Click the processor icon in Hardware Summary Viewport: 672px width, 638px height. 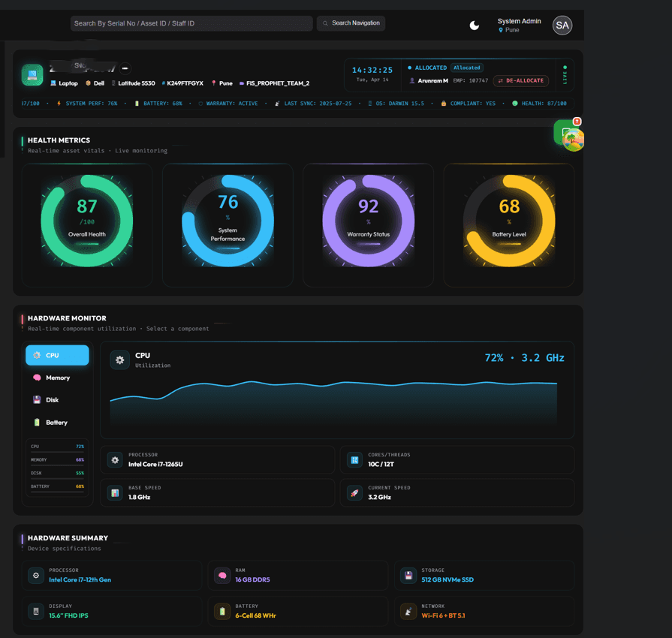36,576
